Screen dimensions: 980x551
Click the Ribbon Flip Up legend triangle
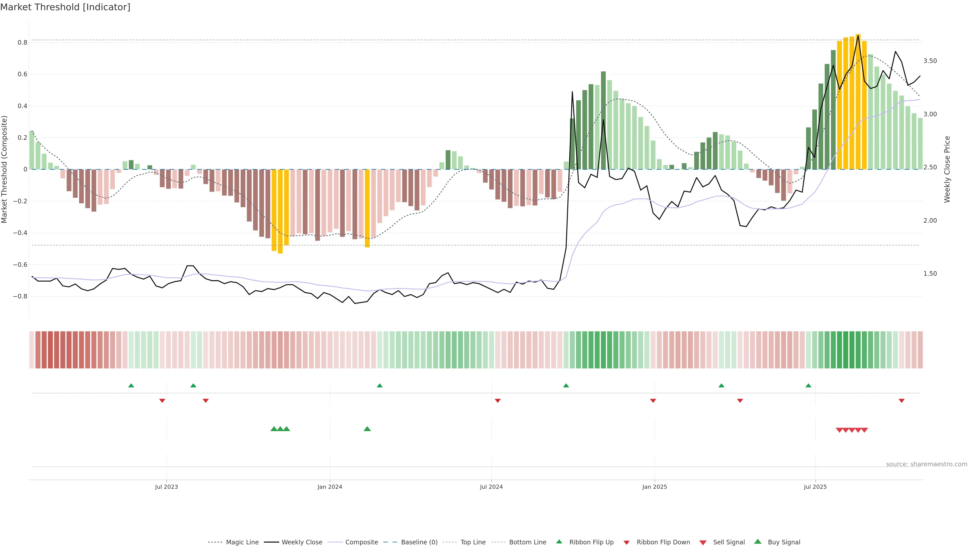pos(559,542)
